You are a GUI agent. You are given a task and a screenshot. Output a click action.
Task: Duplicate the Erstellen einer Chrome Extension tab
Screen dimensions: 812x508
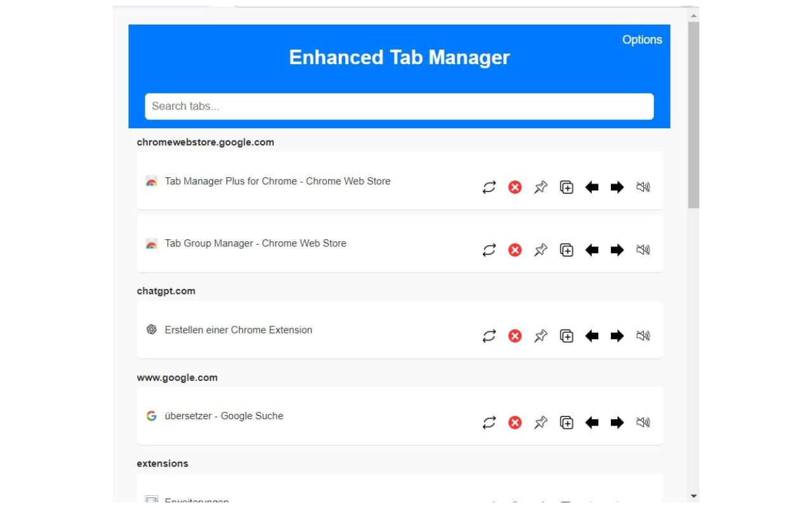(x=566, y=336)
